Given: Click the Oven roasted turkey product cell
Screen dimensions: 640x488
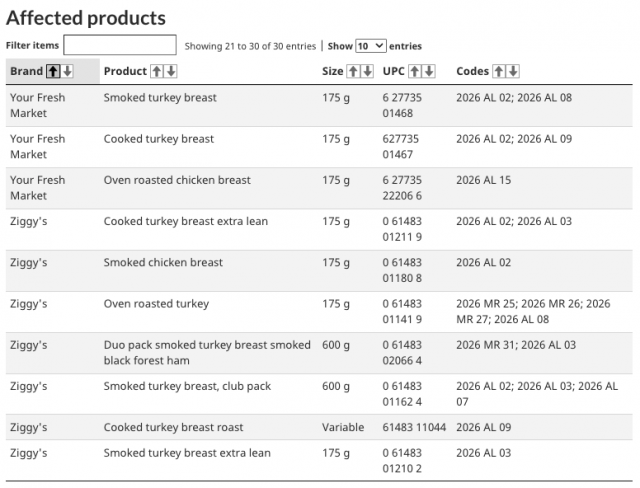Looking at the screenshot, I should click(x=156, y=304).
